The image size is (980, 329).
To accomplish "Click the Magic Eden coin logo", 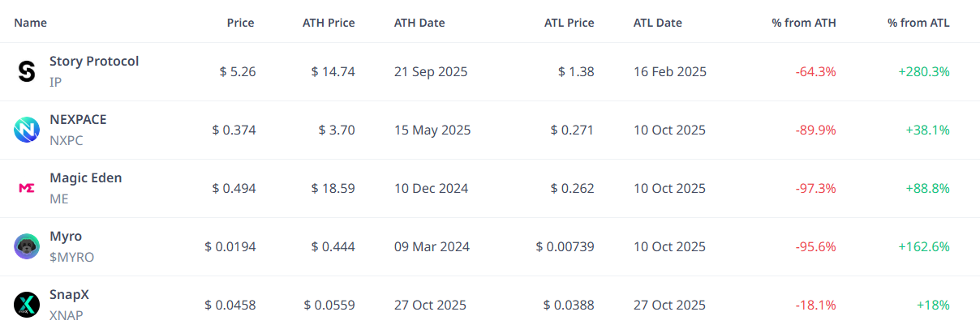I will pyautogui.click(x=27, y=189).
